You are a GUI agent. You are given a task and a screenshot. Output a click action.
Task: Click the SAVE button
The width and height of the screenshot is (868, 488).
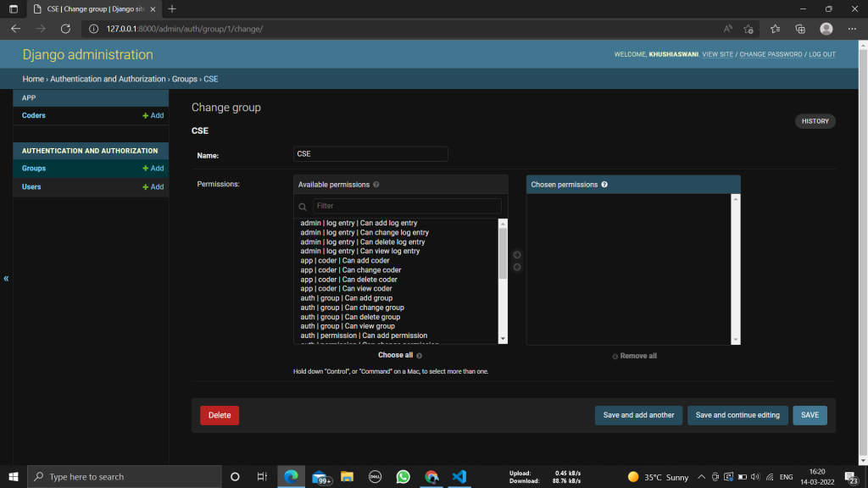click(810, 415)
